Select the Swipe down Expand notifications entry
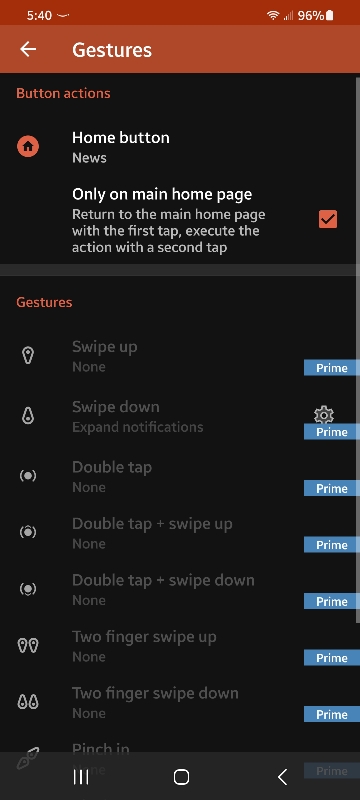 click(180, 416)
